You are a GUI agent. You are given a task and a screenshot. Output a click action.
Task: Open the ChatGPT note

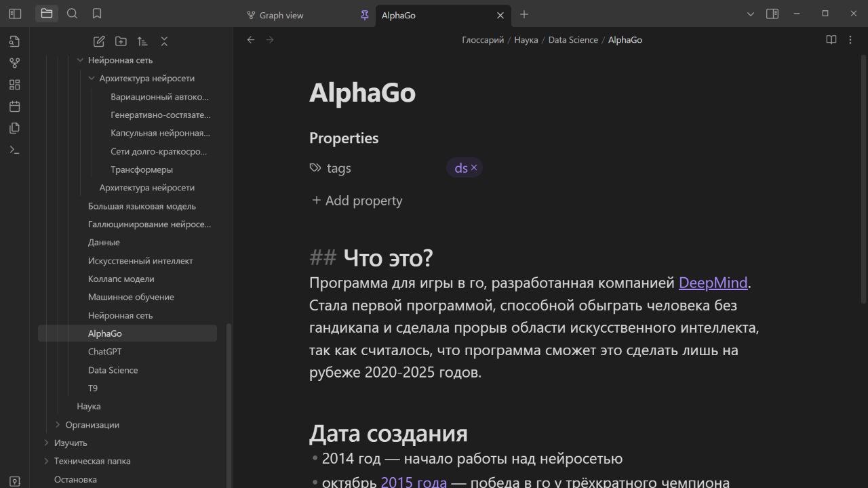pyautogui.click(x=105, y=352)
